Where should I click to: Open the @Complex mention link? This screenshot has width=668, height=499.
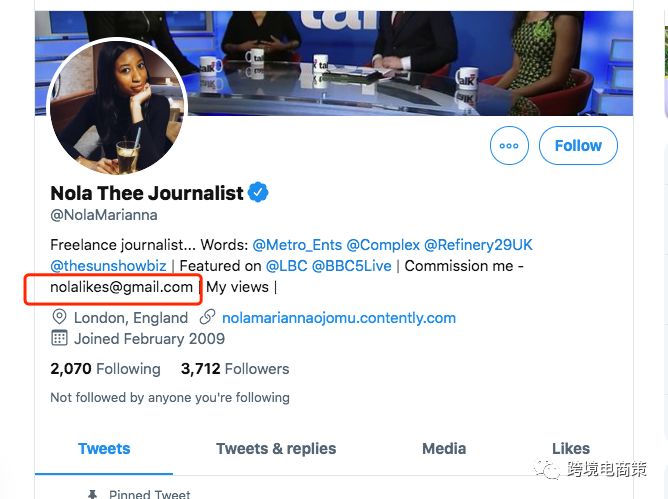tap(383, 245)
